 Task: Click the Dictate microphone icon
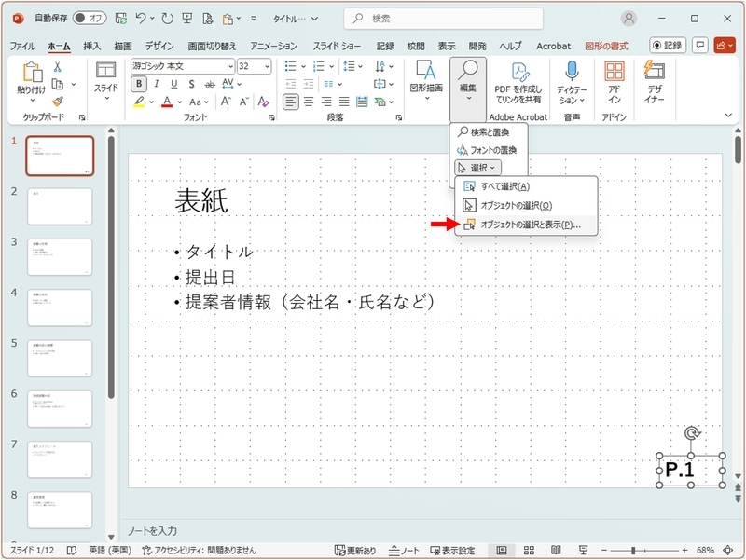(572, 71)
